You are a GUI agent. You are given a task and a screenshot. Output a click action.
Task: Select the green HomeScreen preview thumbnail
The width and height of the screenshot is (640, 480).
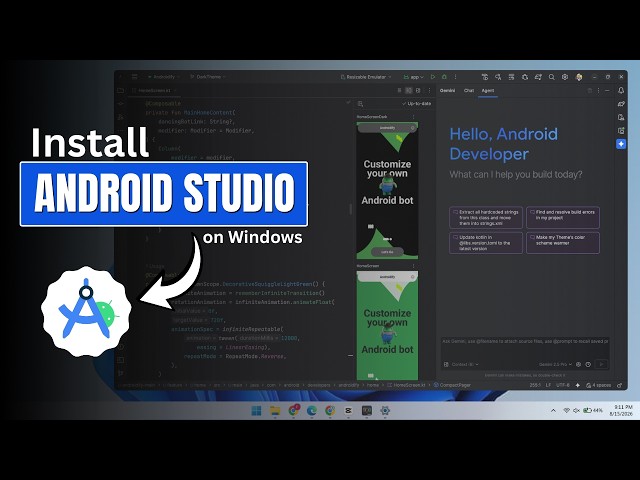tap(387, 325)
